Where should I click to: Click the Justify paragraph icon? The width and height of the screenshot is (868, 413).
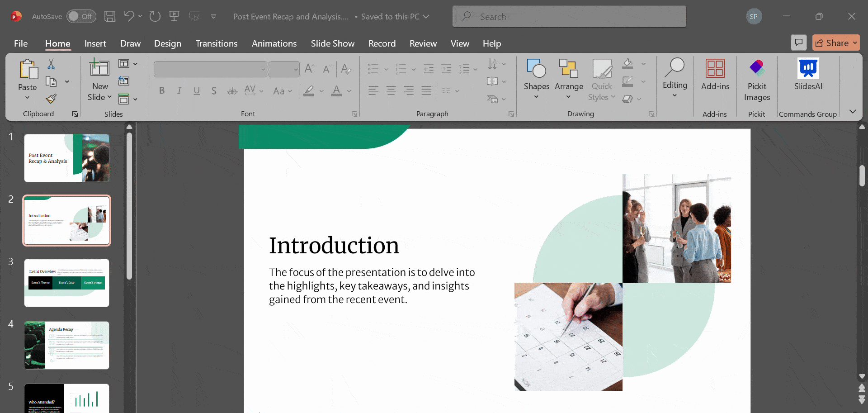pyautogui.click(x=426, y=90)
